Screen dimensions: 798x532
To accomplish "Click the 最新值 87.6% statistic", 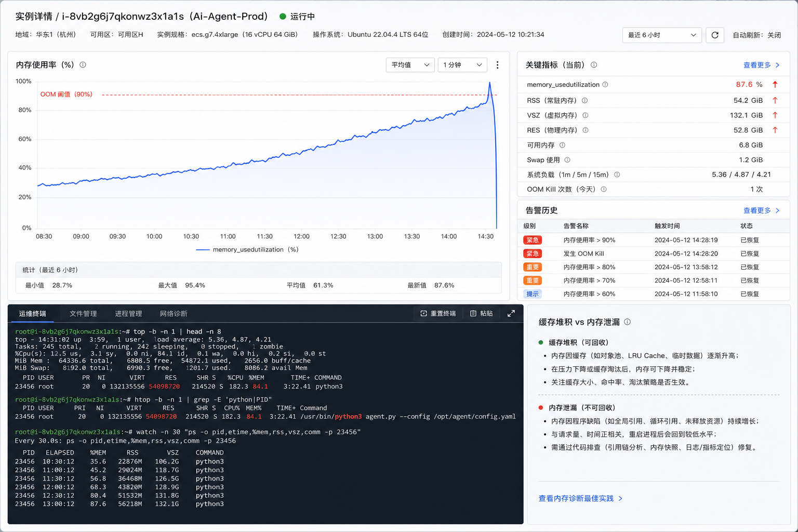I will tap(431, 285).
